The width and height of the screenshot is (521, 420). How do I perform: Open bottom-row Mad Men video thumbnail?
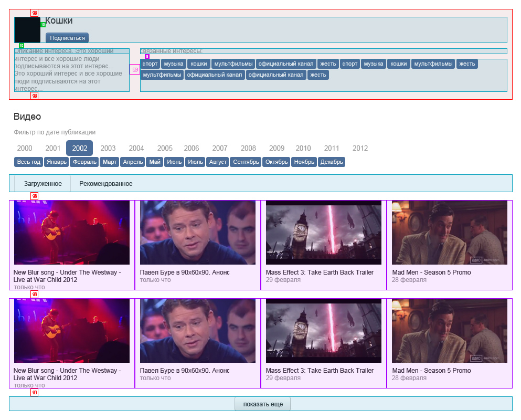click(450, 331)
